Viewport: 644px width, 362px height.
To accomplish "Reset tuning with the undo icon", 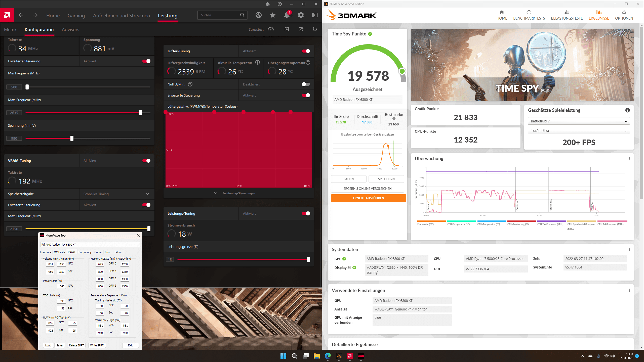I will click(315, 29).
